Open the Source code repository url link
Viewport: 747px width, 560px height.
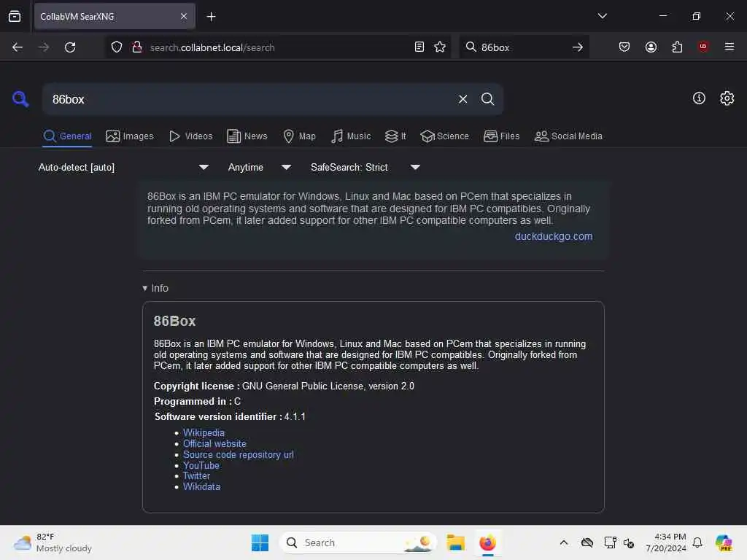(239, 454)
